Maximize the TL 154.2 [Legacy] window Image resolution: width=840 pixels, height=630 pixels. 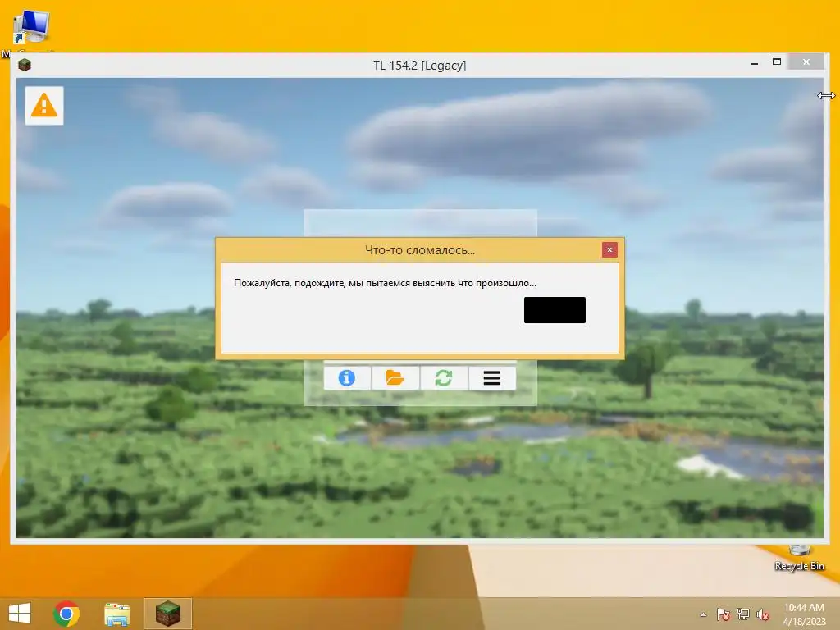[x=777, y=62]
